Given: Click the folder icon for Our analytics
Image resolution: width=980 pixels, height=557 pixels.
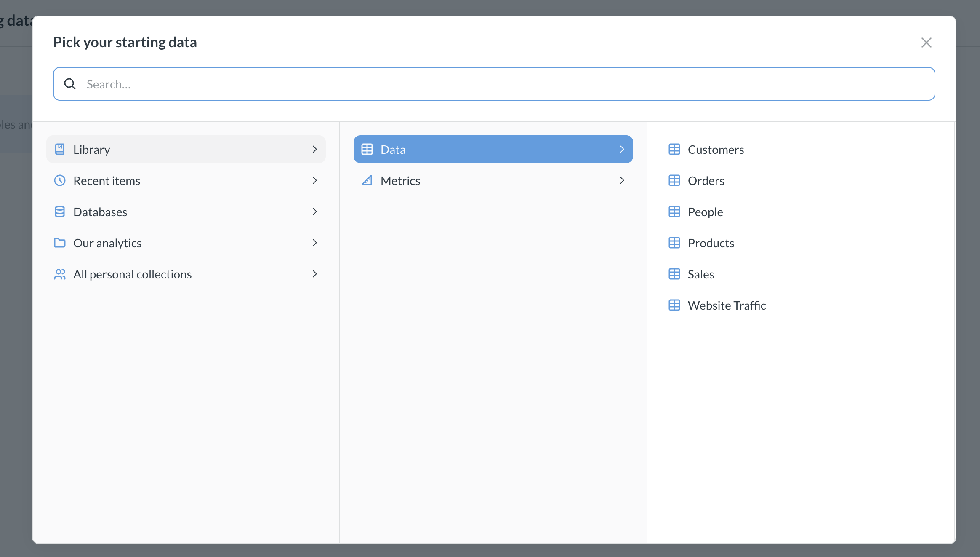Looking at the screenshot, I should click(60, 243).
